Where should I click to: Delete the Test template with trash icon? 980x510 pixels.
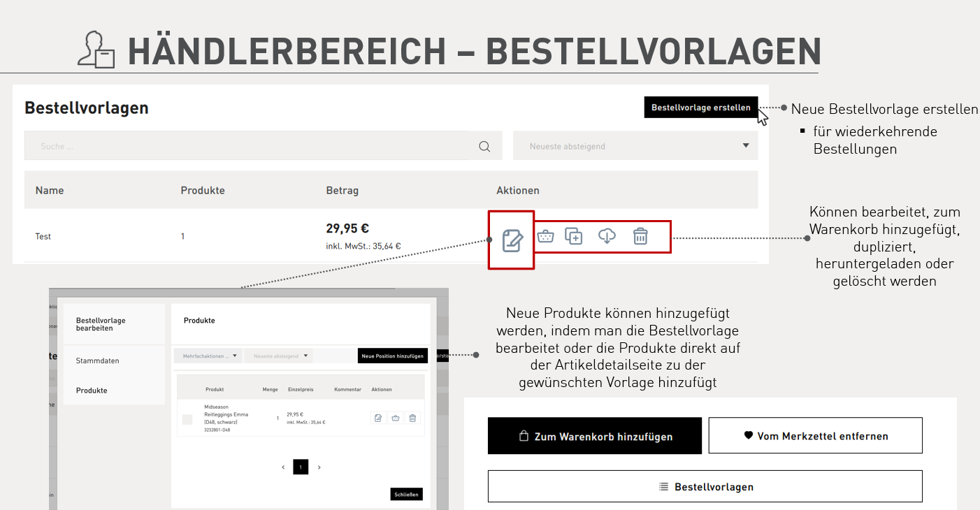(x=640, y=236)
